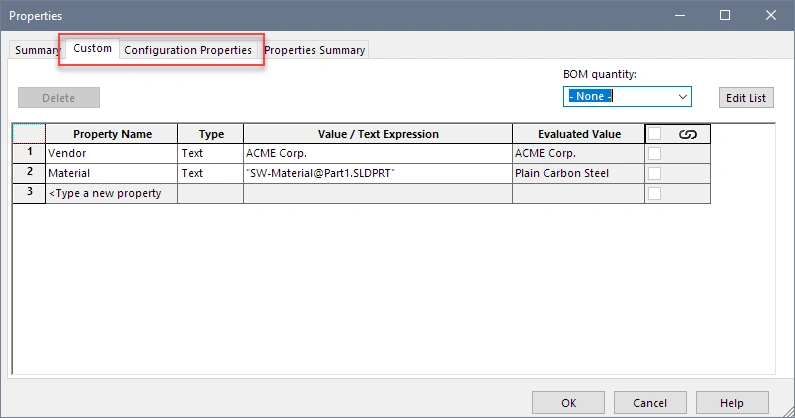Select the Material value expression cell

point(377,174)
